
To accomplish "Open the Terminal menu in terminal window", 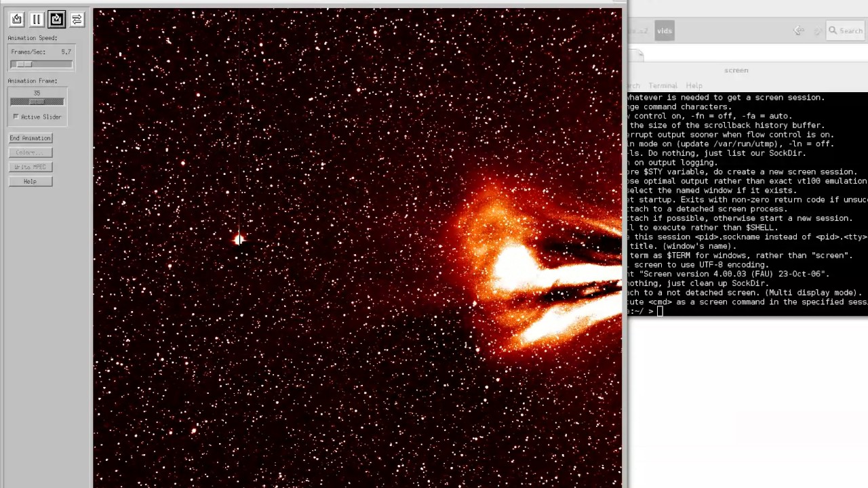I will coord(663,85).
